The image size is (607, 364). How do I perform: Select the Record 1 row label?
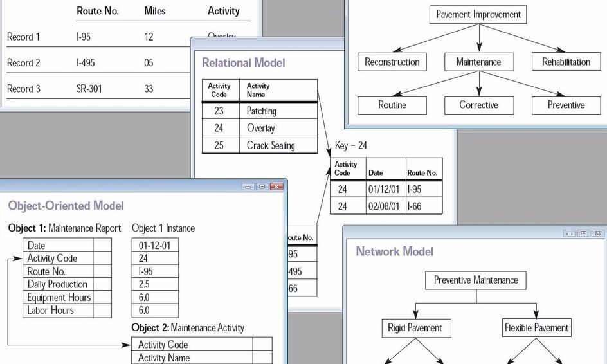[23, 37]
